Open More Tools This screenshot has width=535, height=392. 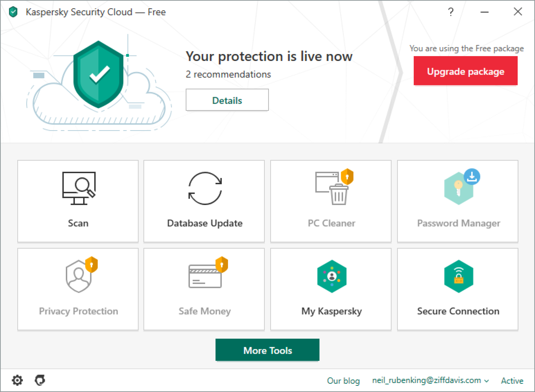tap(267, 350)
